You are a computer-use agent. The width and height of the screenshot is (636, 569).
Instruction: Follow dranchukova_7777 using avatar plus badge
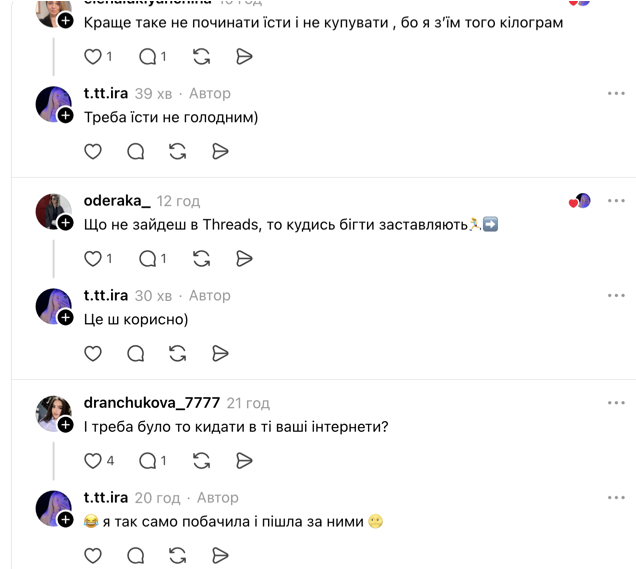(x=66, y=425)
